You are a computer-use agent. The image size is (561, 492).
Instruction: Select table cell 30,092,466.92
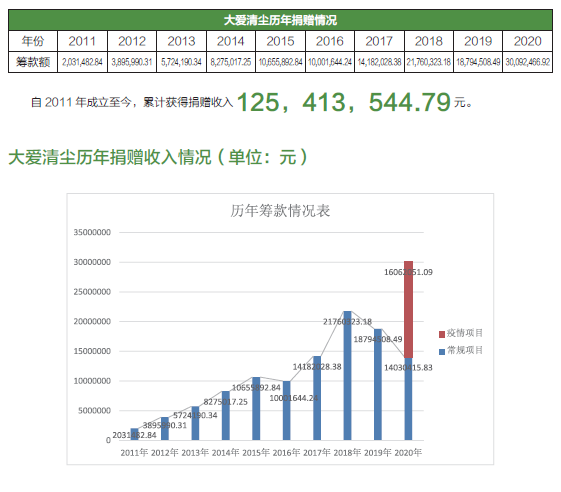[x=528, y=62]
